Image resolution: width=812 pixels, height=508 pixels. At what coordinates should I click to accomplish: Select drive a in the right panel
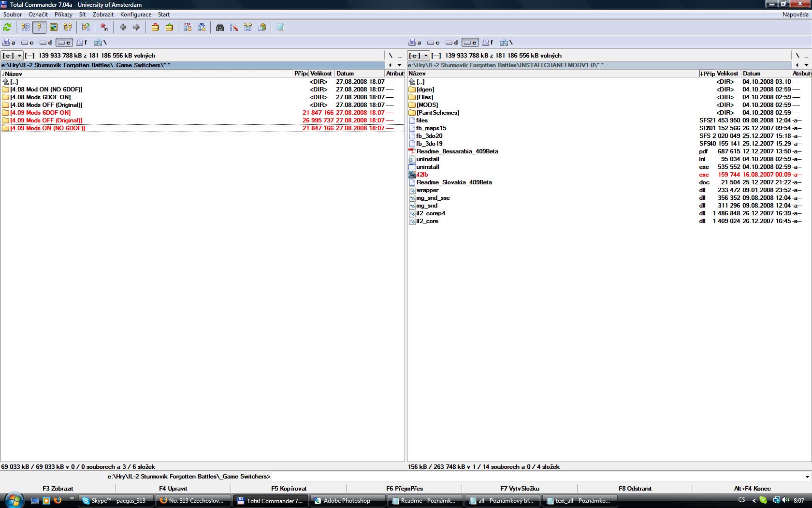[415, 43]
